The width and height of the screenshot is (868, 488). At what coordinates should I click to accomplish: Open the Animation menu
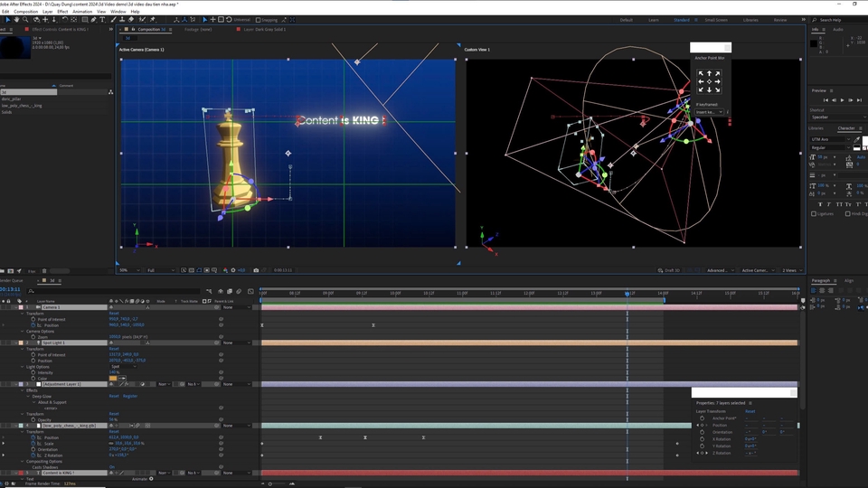point(82,11)
